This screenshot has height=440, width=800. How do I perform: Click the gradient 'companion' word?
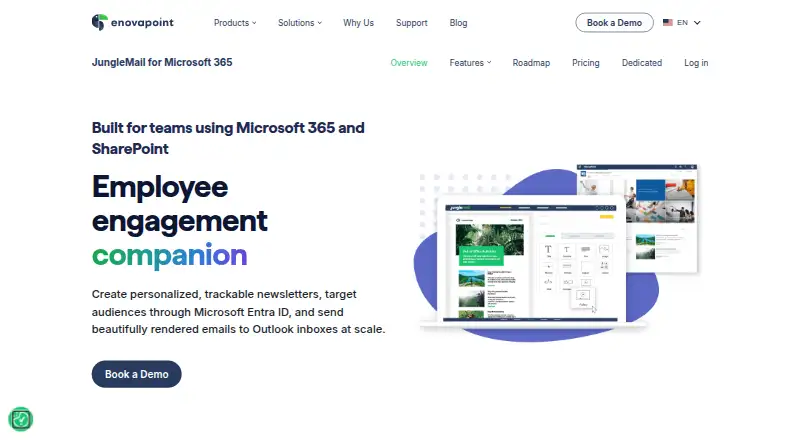point(169,255)
